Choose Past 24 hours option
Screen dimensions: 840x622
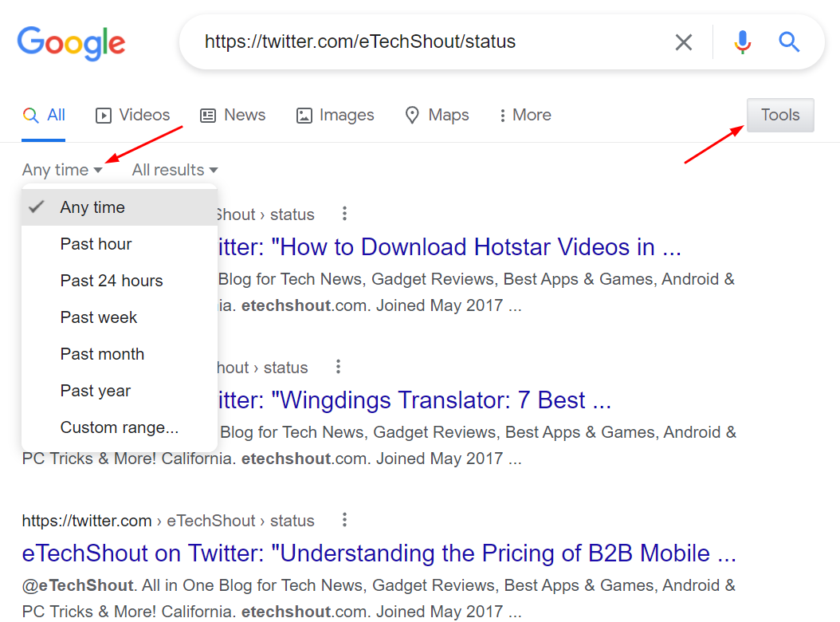point(111,281)
